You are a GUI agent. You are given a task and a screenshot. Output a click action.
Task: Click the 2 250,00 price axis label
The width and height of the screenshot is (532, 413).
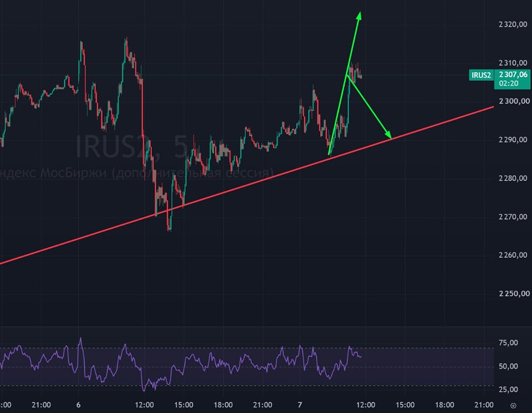click(514, 293)
